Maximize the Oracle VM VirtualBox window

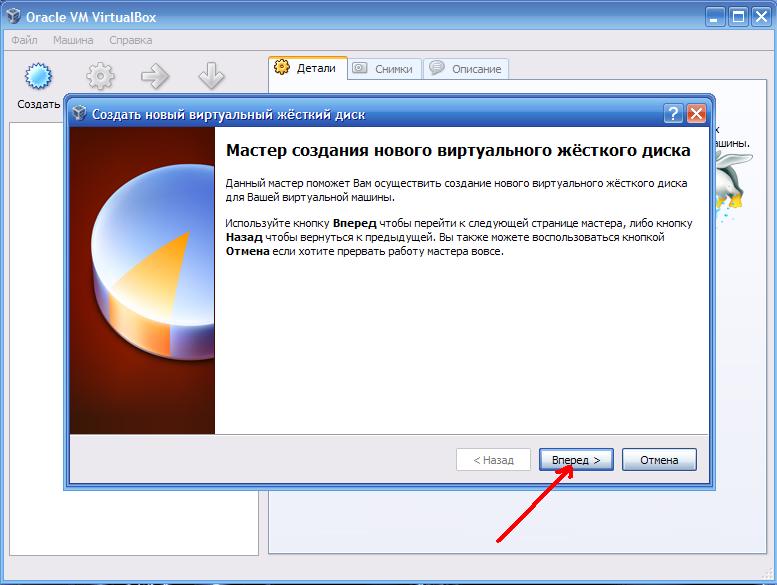pyautogui.click(x=738, y=17)
